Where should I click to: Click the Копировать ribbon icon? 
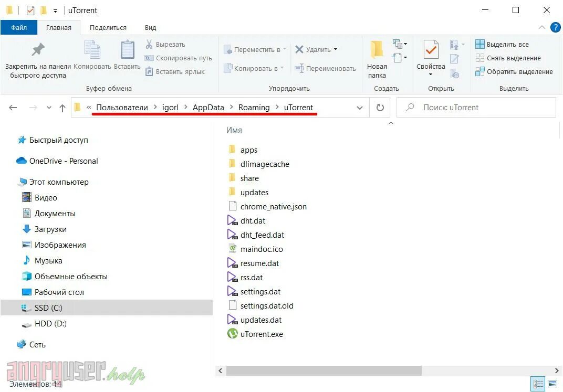[92, 49]
